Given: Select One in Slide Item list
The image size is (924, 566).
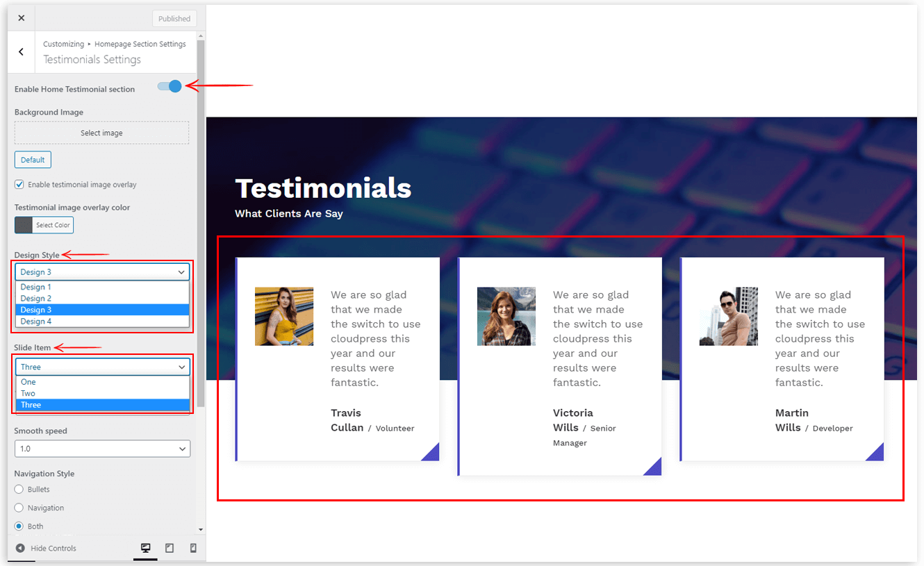Looking at the screenshot, I should (x=102, y=382).
